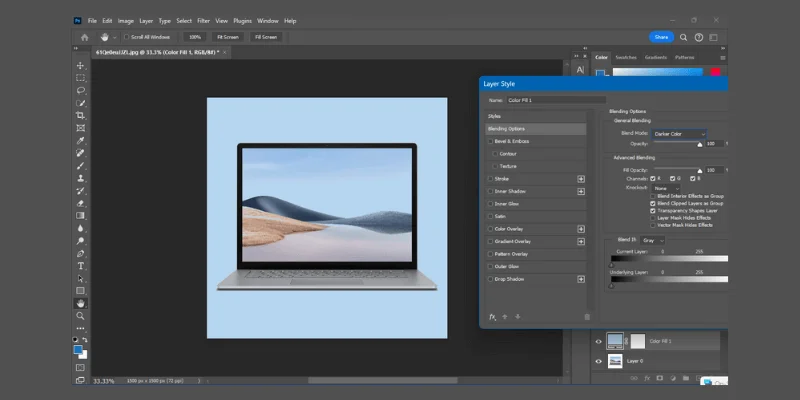Select the Hand tool in toolbox
Screen dimensions: 800x400
81,303
